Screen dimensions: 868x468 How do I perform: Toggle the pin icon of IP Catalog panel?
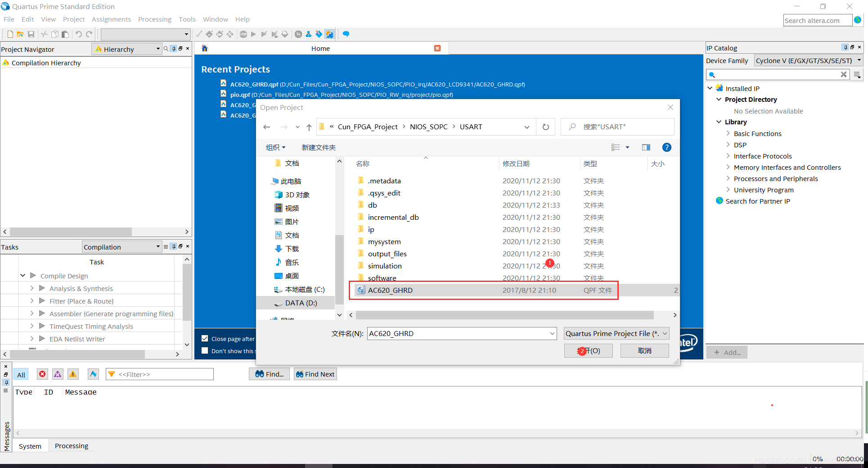(x=846, y=47)
